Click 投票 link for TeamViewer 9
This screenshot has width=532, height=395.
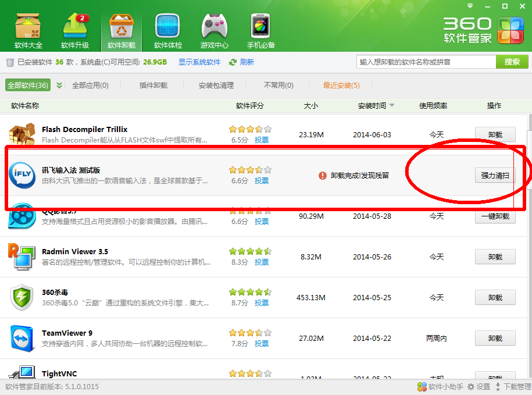click(x=262, y=343)
